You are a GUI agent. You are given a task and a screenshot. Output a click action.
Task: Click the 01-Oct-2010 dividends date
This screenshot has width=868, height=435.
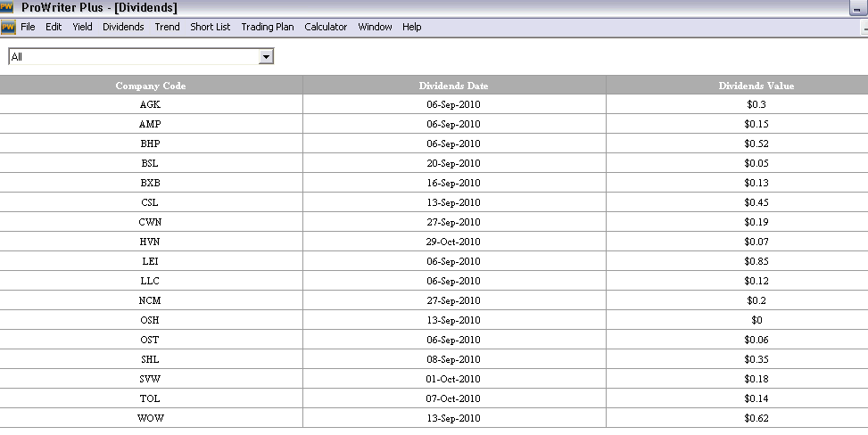click(453, 379)
